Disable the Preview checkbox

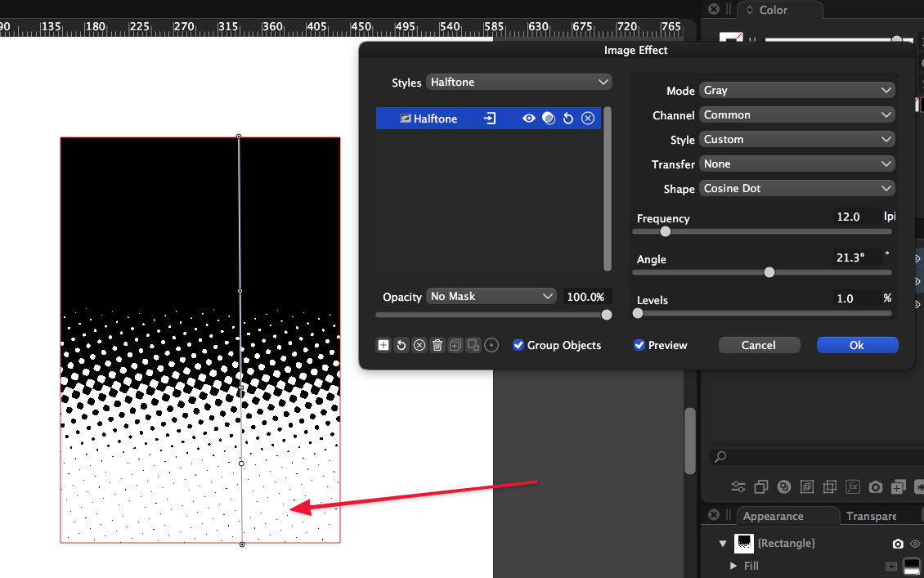coord(639,346)
